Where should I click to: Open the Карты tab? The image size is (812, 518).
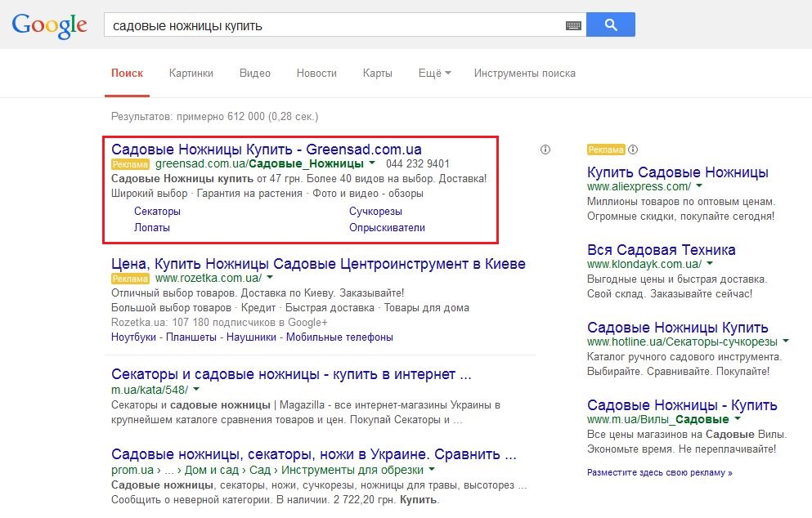tap(378, 74)
